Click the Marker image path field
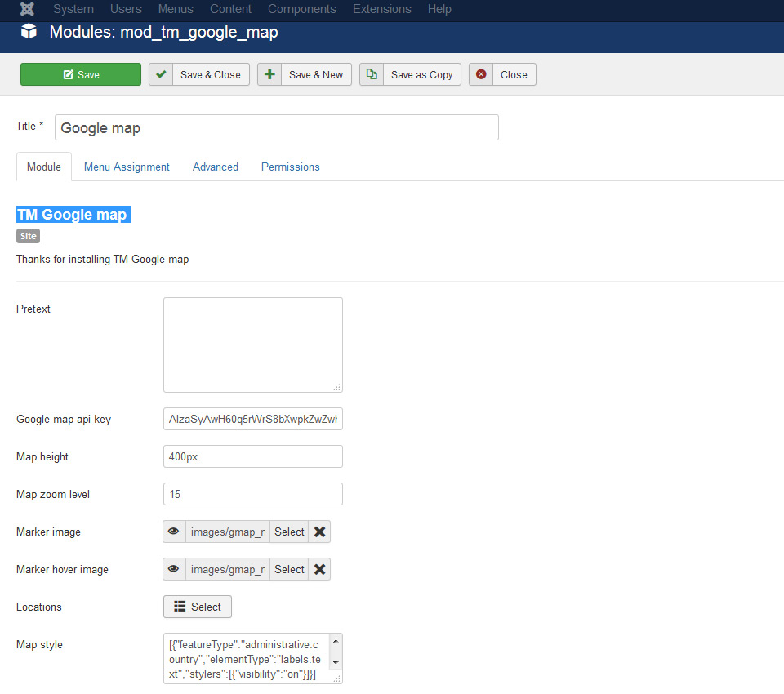This screenshot has width=784, height=694. coord(228,532)
